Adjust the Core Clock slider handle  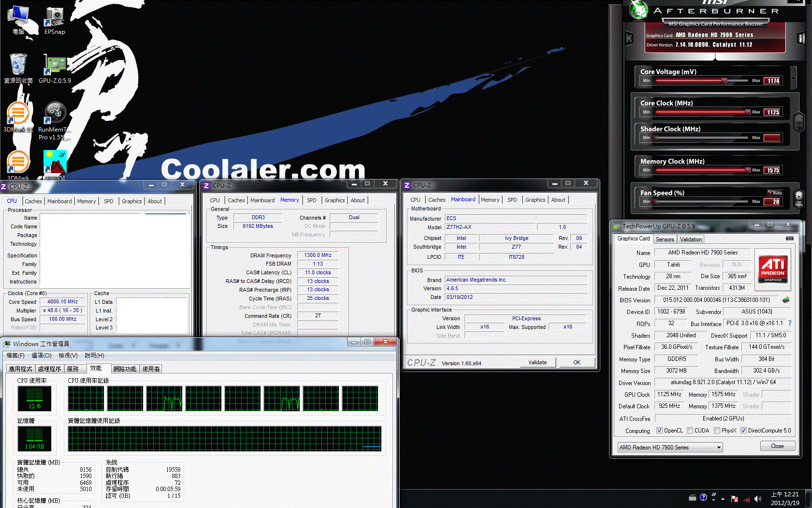748,112
